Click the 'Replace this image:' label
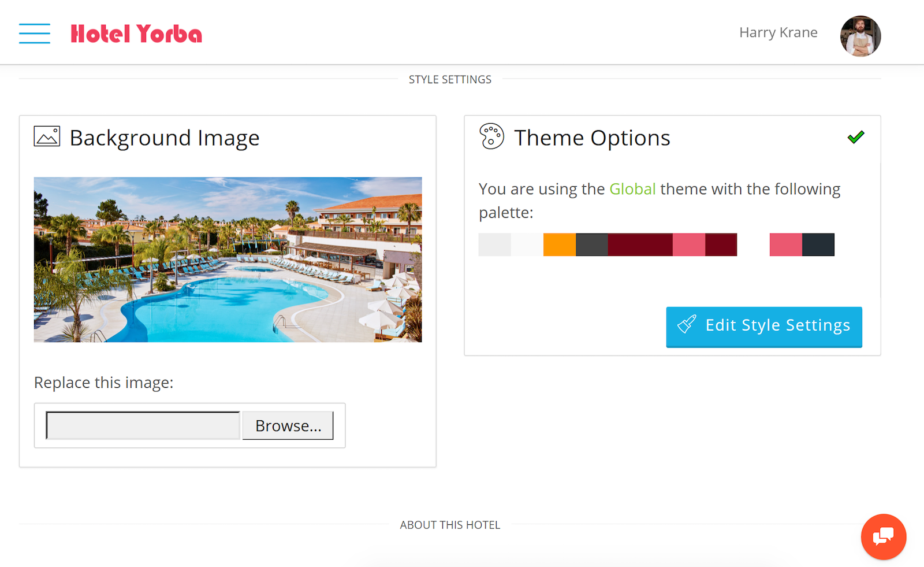Viewport: 924px width, 567px height. coord(104,383)
